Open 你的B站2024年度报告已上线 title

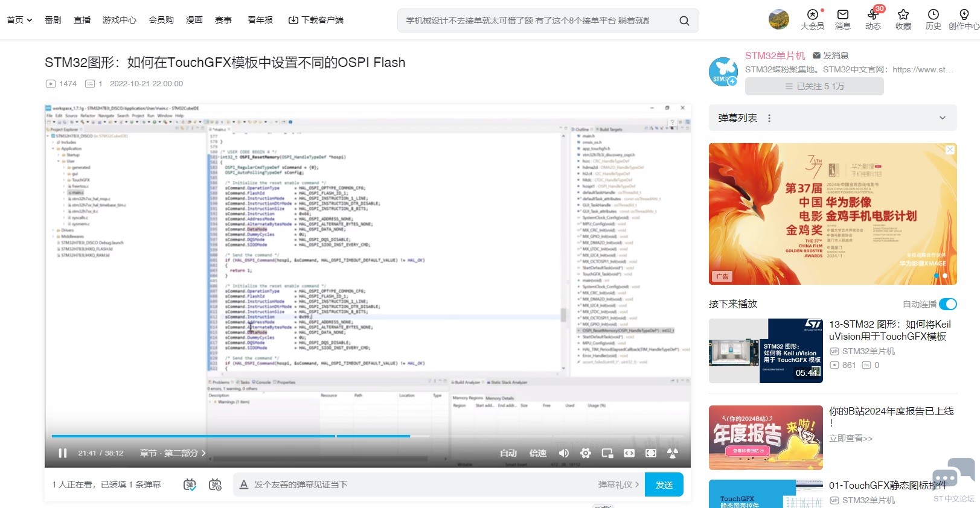(891, 417)
